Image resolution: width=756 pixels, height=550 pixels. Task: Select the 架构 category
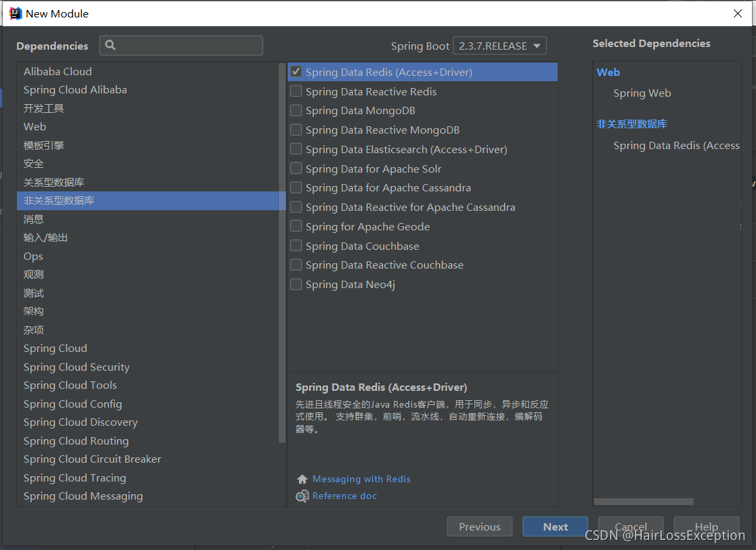click(x=148, y=312)
